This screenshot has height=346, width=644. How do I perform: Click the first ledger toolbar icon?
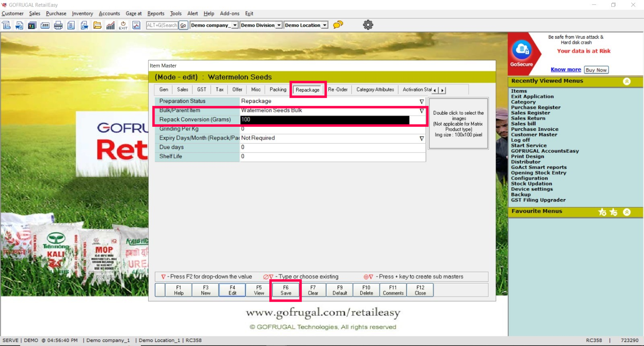(6, 25)
